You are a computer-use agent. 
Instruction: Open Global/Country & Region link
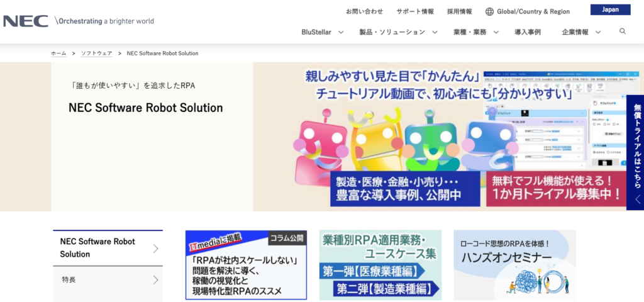[x=533, y=11]
